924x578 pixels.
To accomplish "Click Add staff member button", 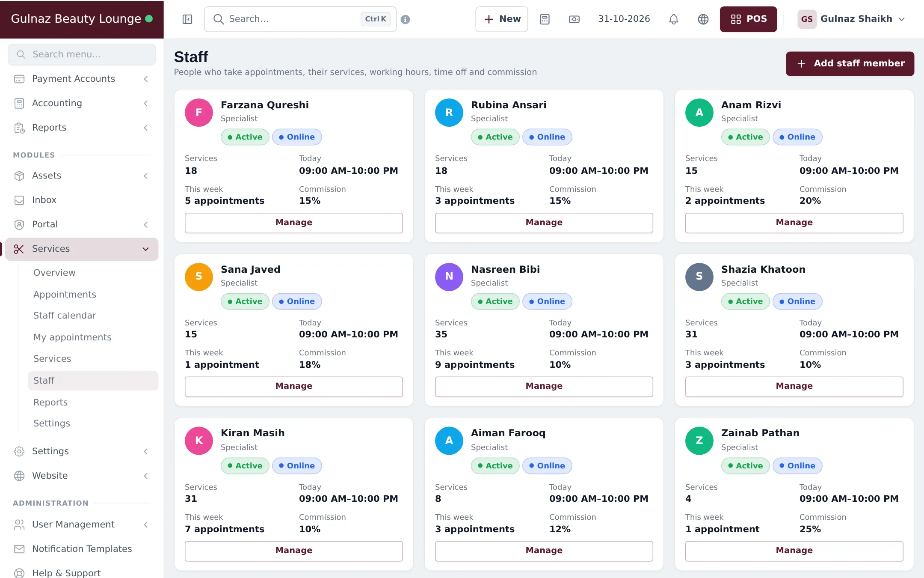I will point(850,64).
